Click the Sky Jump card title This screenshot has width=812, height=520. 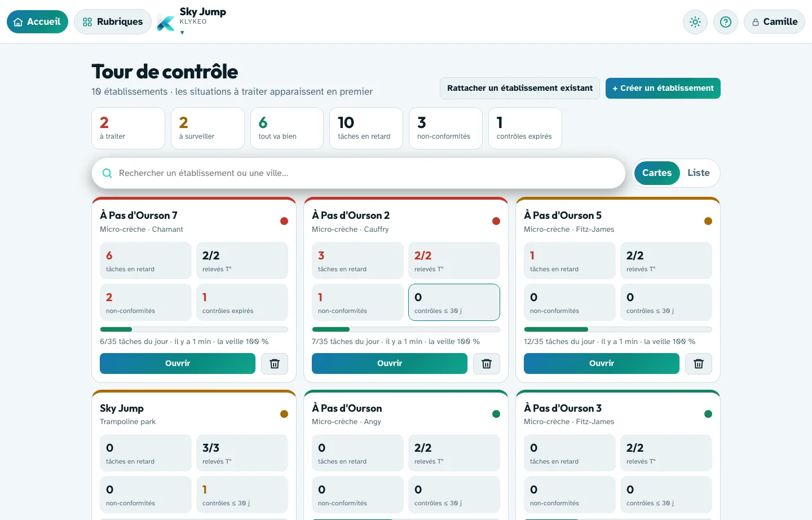[122, 408]
